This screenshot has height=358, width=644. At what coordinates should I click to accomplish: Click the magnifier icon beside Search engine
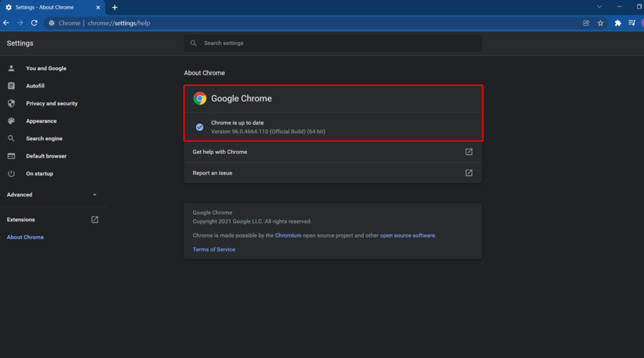tap(11, 138)
